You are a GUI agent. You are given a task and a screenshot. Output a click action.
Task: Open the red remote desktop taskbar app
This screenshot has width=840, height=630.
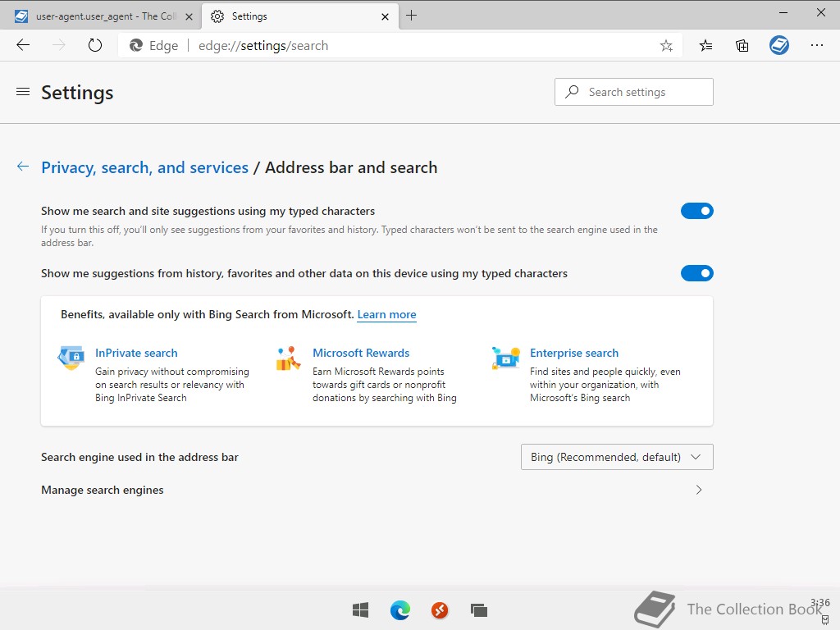(440, 609)
